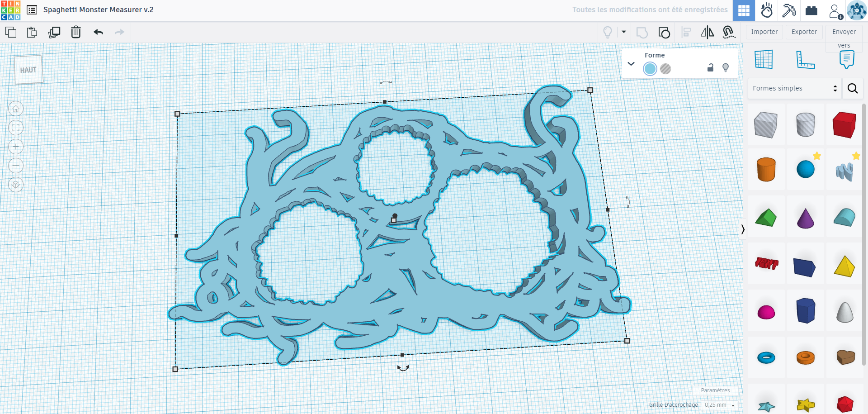
Task: Undo the last action
Action: click(x=98, y=32)
